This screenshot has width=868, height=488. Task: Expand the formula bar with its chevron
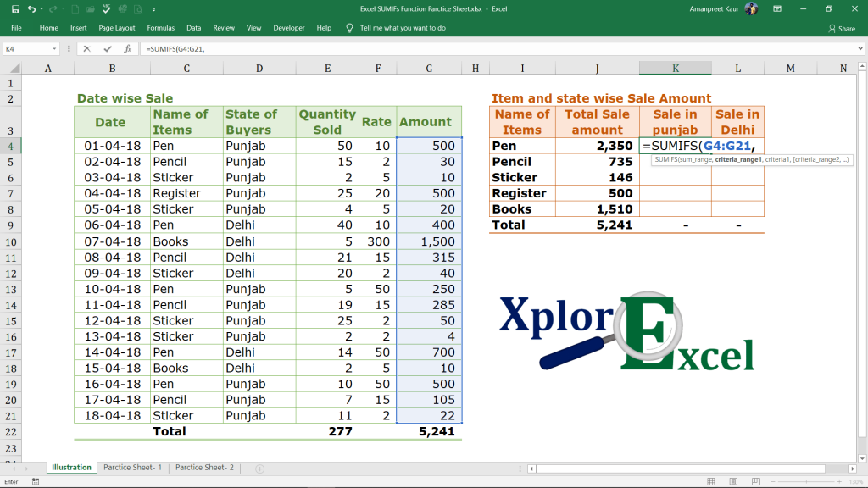click(x=860, y=49)
